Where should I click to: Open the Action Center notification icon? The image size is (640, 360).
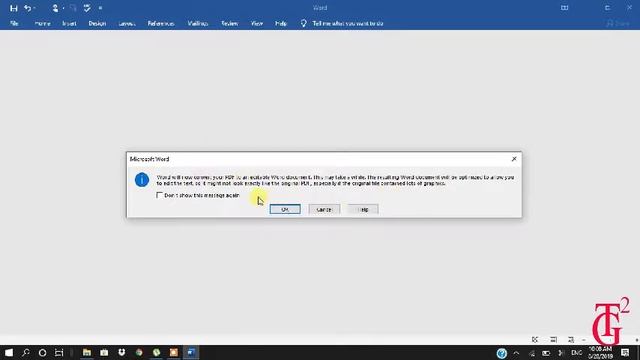(x=625, y=353)
